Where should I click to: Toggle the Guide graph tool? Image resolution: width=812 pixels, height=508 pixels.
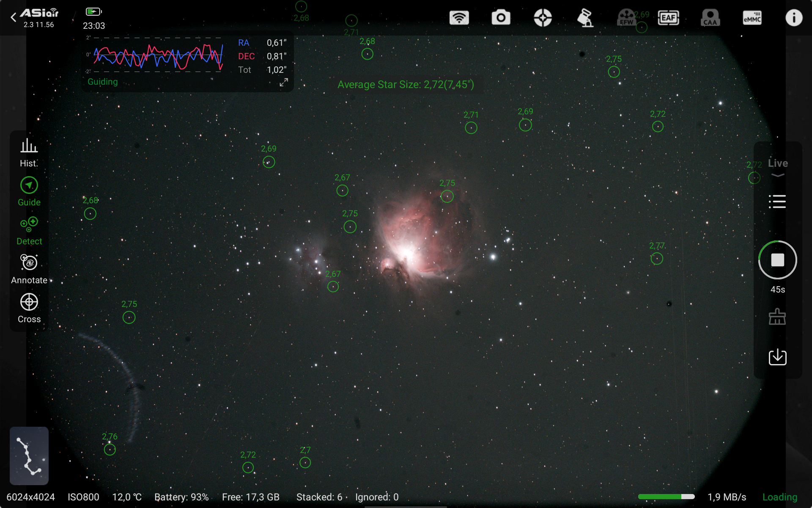point(29,192)
